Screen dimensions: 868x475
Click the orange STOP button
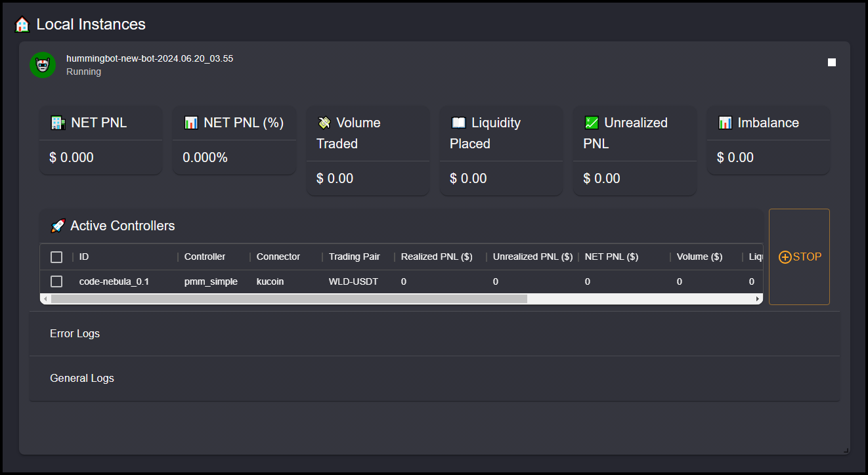pos(799,257)
